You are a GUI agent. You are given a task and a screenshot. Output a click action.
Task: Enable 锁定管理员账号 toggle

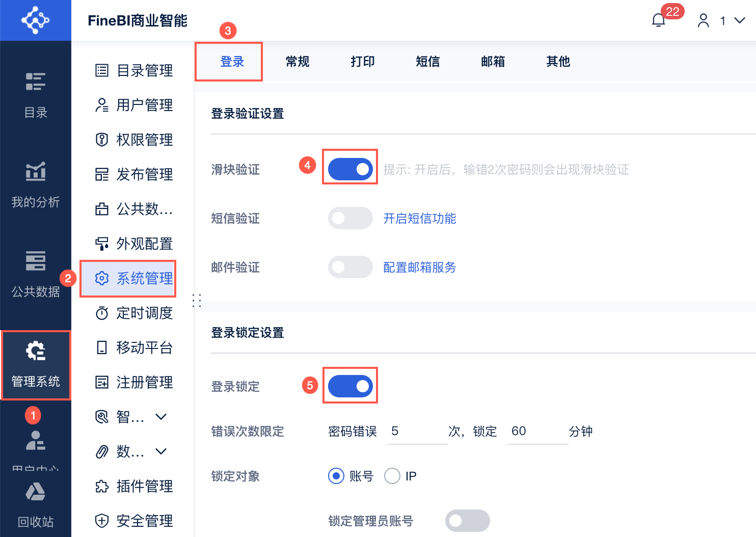point(467,521)
